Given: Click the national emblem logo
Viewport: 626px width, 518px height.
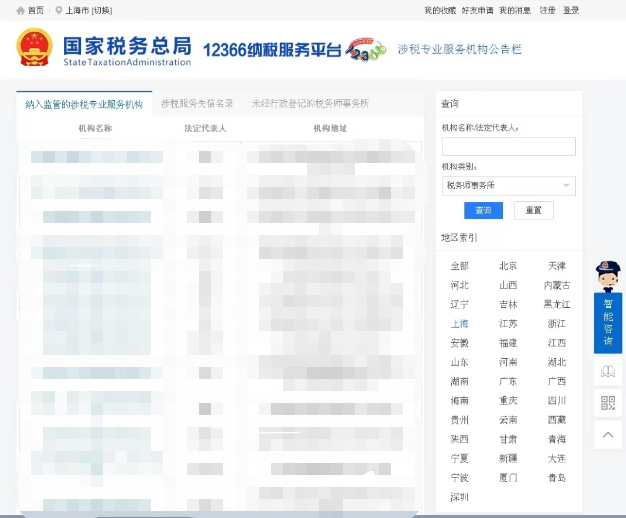Looking at the screenshot, I should click(34, 47).
